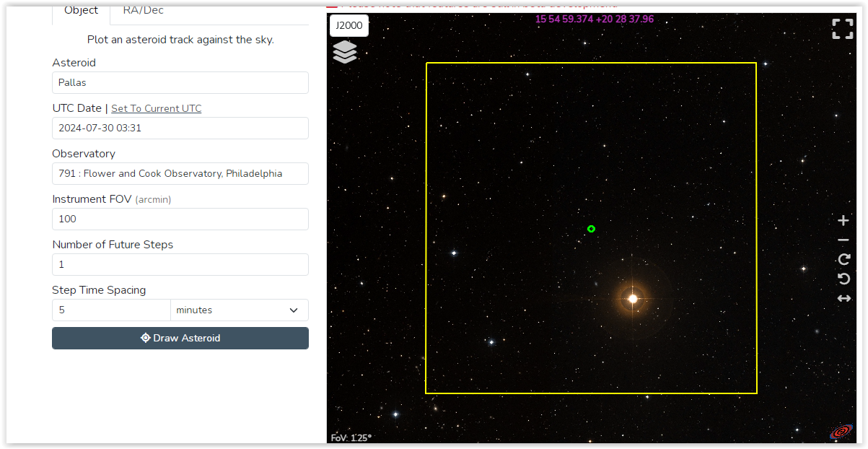Click into the Instrument FOV field
Screen dimensions: 868x449
(x=180, y=219)
